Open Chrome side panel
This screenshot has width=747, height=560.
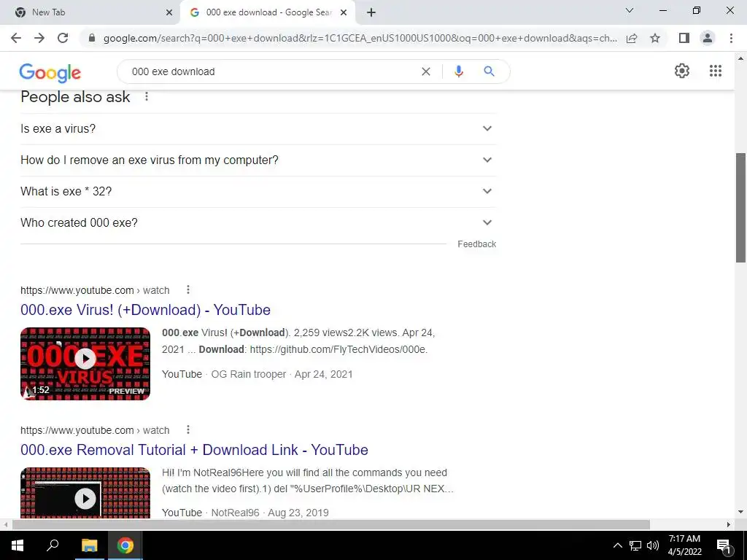(x=684, y=38)
